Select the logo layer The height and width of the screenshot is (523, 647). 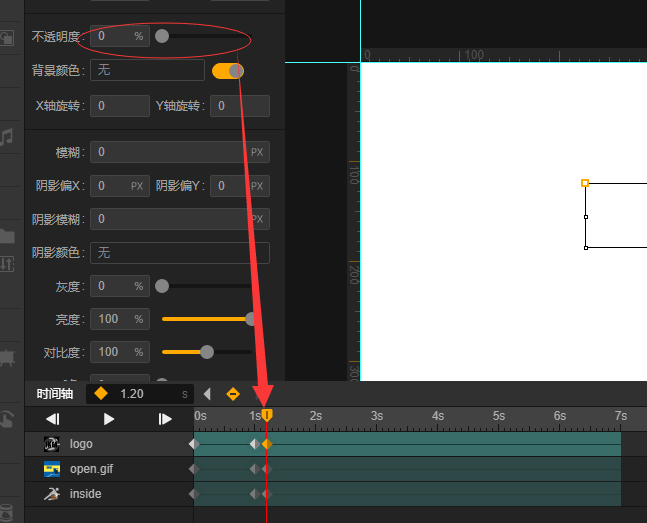(109, 444)
